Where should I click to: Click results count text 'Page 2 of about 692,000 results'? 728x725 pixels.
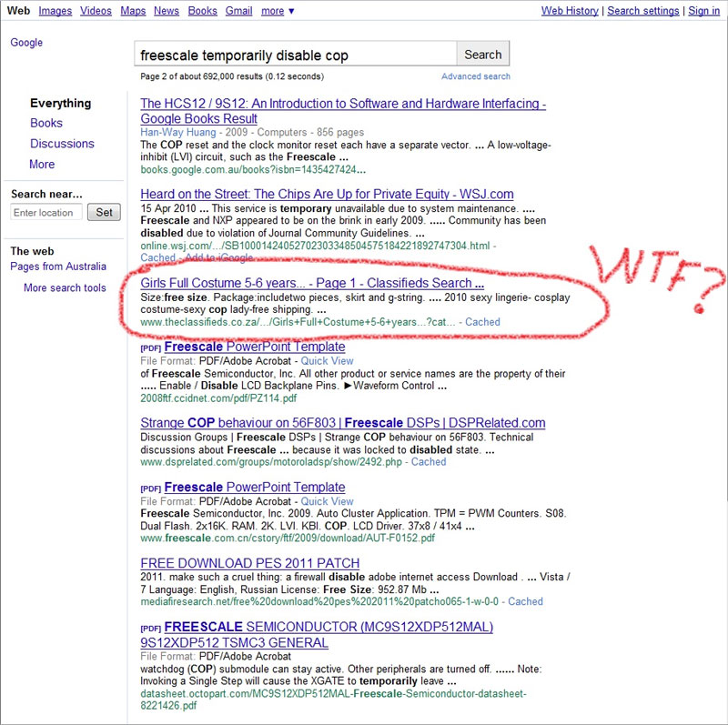pos(201,76)
